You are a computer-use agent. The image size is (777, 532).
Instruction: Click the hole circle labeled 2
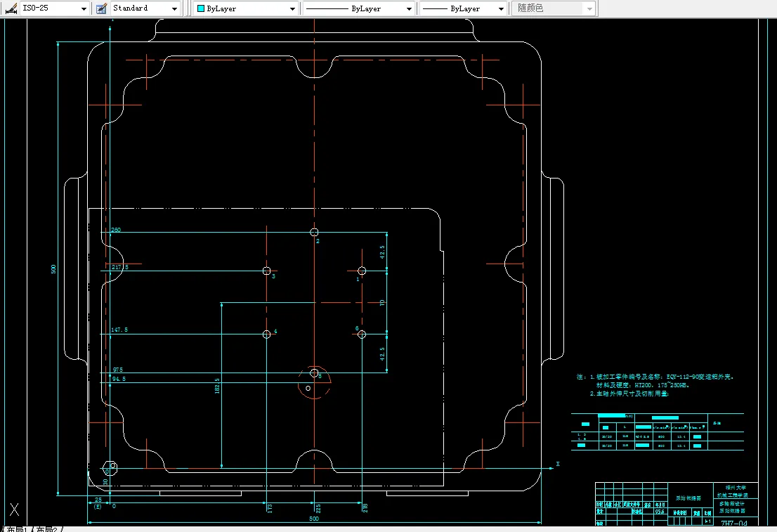tap(314, 232)
